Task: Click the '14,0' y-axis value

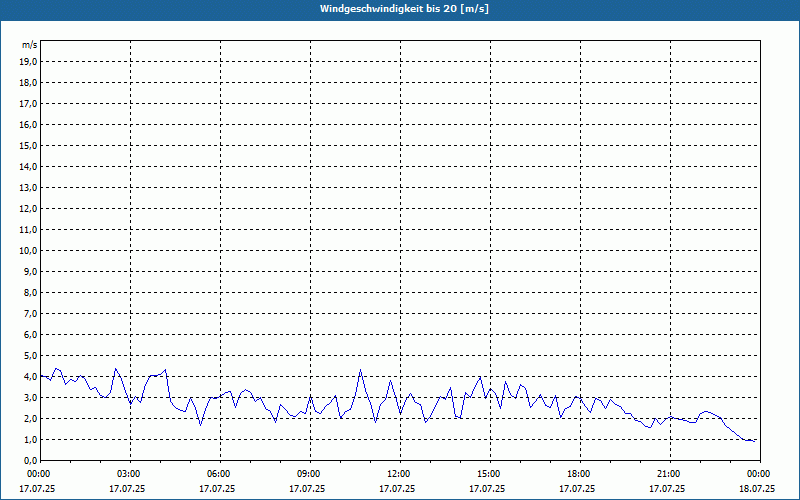Action: pos(28,166)
